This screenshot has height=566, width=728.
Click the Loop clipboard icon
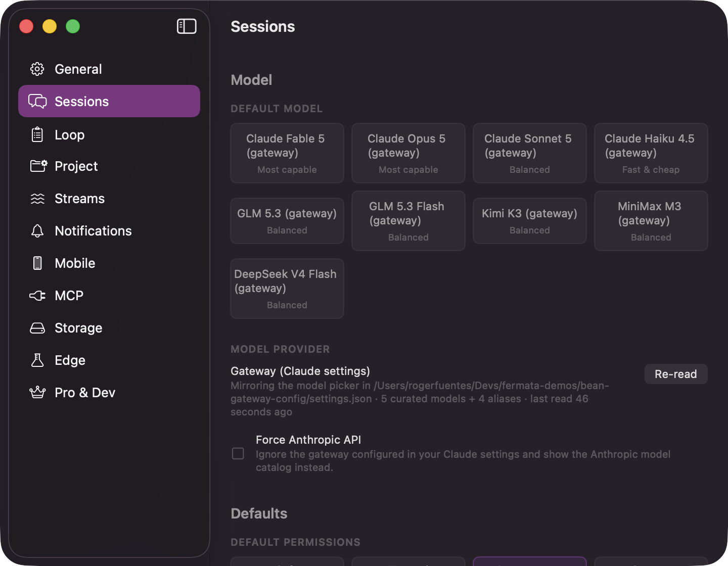(x=37, y=134)
